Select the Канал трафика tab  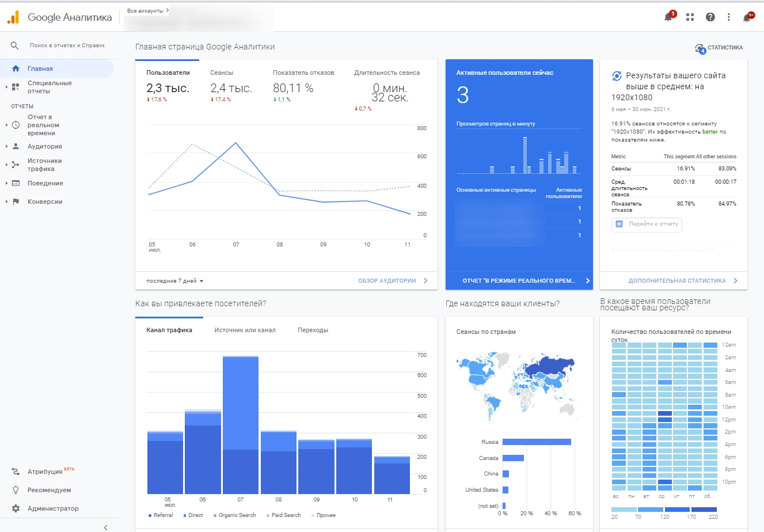169,330
